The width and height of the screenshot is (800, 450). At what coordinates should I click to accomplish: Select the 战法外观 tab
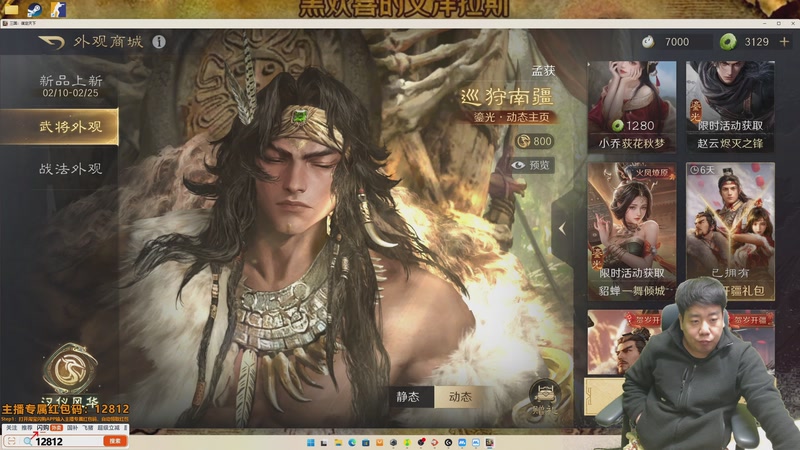[x=70, y=168]
